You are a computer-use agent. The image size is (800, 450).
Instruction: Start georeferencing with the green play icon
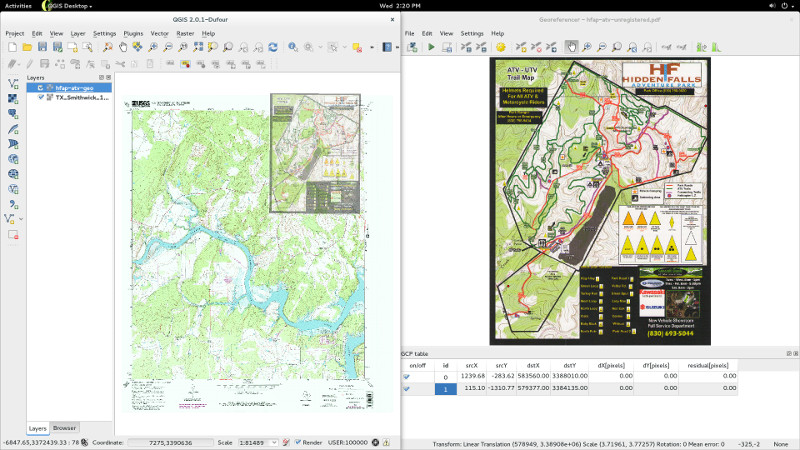point(431,47)
